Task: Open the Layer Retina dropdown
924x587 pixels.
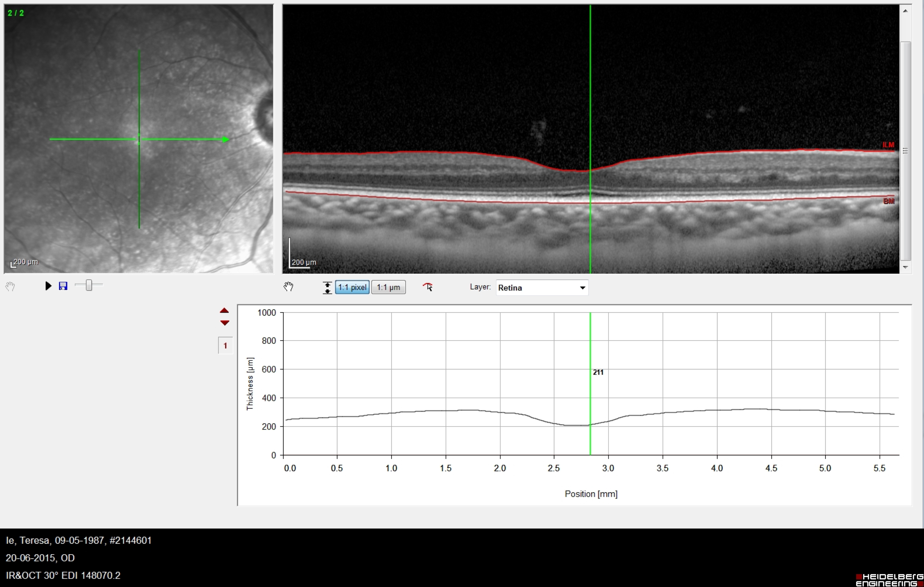Action: click(537, 288)
